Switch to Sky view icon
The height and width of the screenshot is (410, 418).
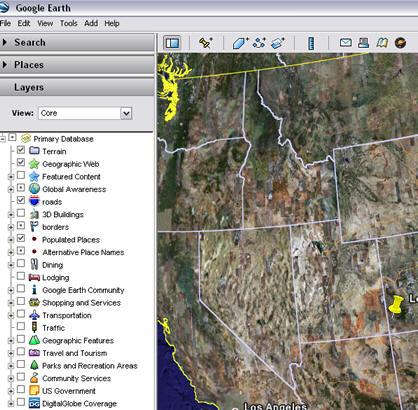400,43
